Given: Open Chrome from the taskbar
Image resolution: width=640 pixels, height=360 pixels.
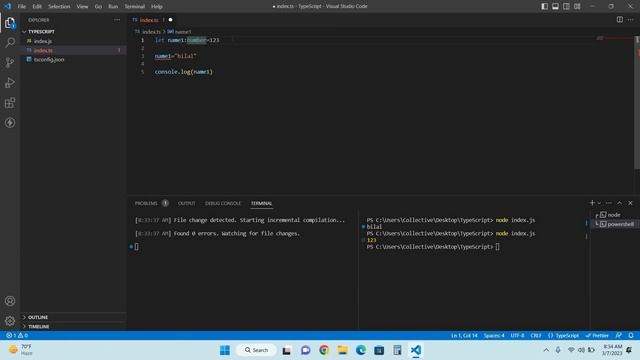Looking at the screenshot, I should coord(324,350).
